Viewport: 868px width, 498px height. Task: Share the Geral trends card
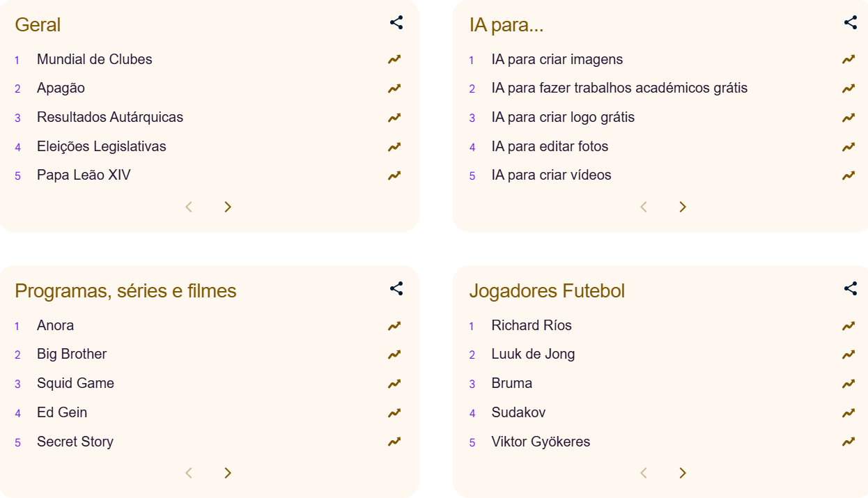point(396,22)
